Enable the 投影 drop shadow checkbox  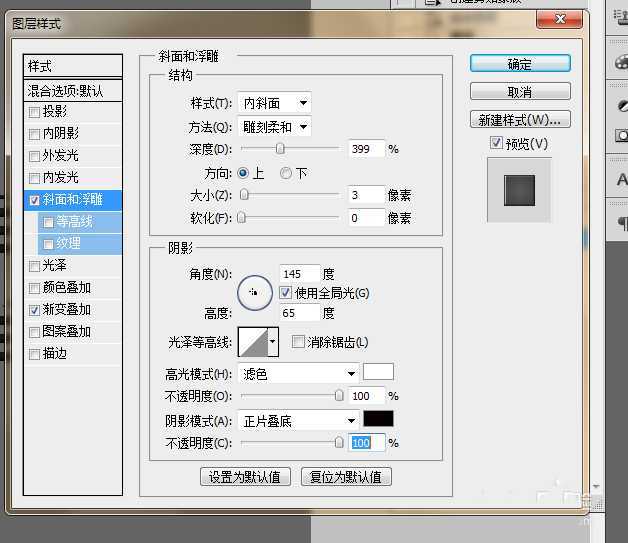point(36,112)
